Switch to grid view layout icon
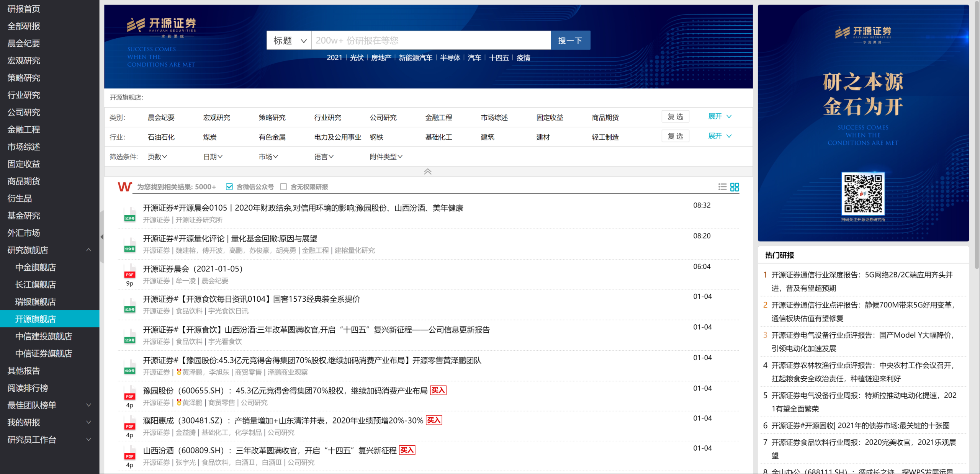Image resolution: width=980 pixels, height=474 pixels. pos(735,187)
